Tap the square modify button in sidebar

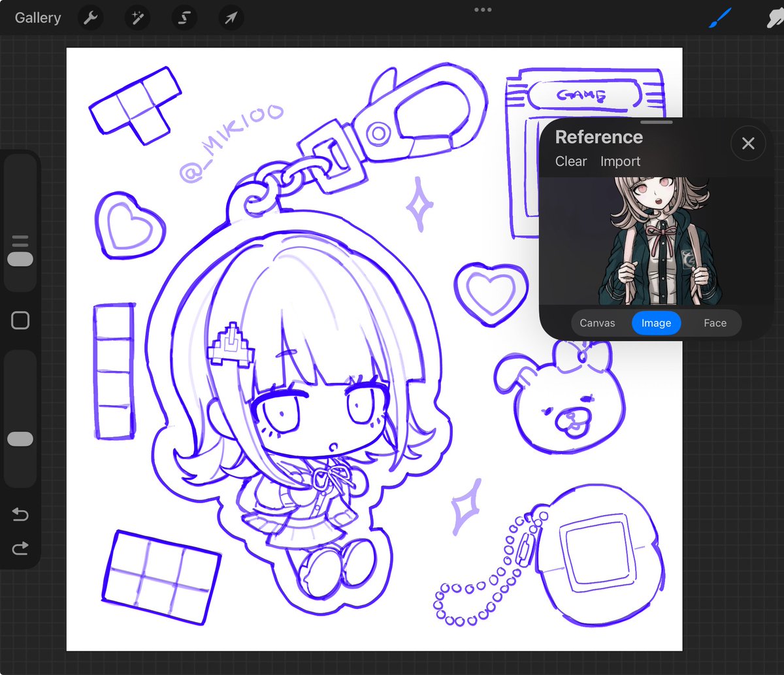click(20, 320)
